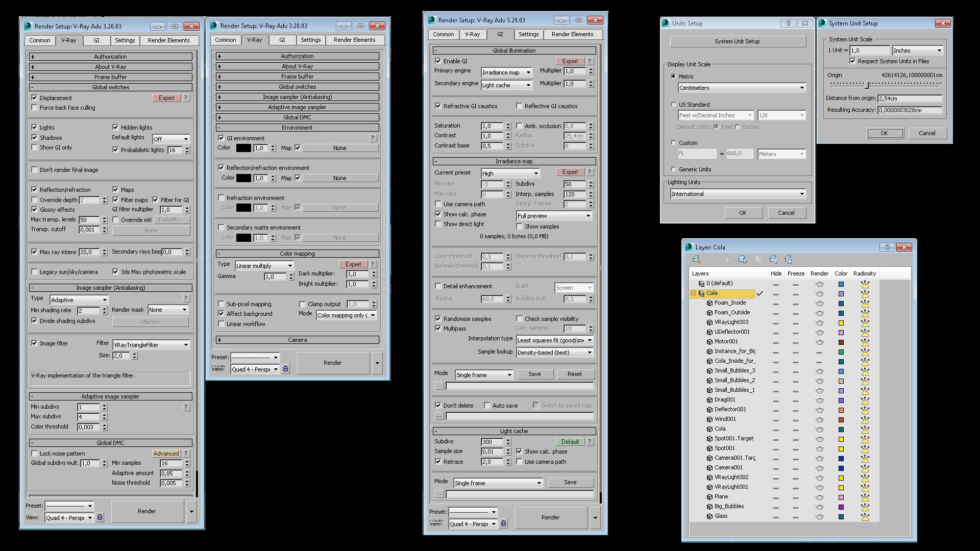Image resolution: width=980 pixels, height=551 pixels.
Task: Toggle hide dash for Deflector001 row
Action: pyautogui.click(x=776, y=410)
